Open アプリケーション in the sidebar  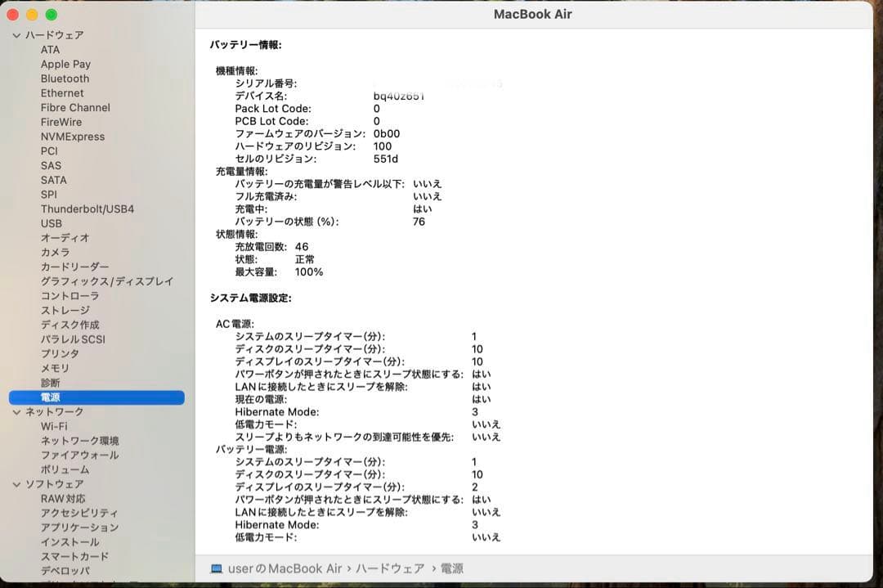click(79, 527)
